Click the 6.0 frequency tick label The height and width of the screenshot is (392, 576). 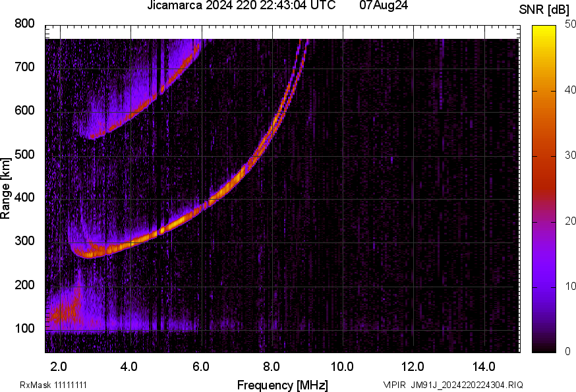coord(200,366)
